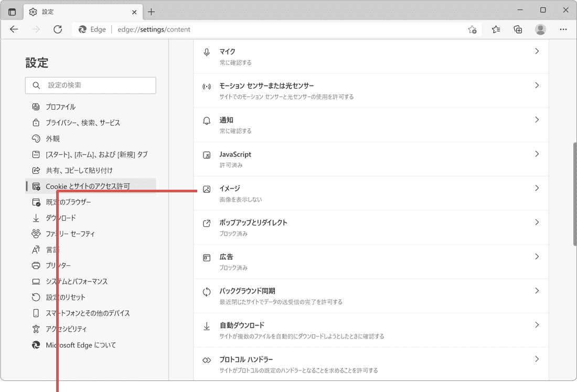Image resolution: width=577 pixels, height=392 pixels.
Task: Click the printer icon beside プリンター
Action: (36, 265)
